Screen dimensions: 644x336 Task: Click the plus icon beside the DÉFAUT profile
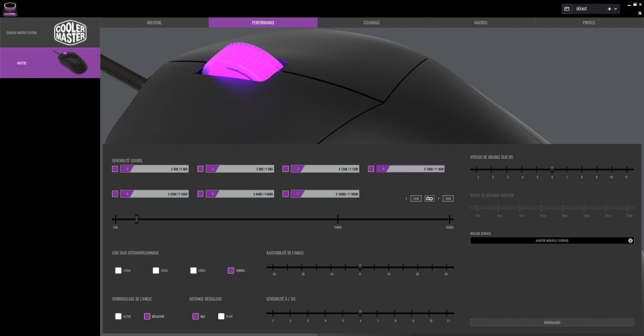click(x=609, y=9)
